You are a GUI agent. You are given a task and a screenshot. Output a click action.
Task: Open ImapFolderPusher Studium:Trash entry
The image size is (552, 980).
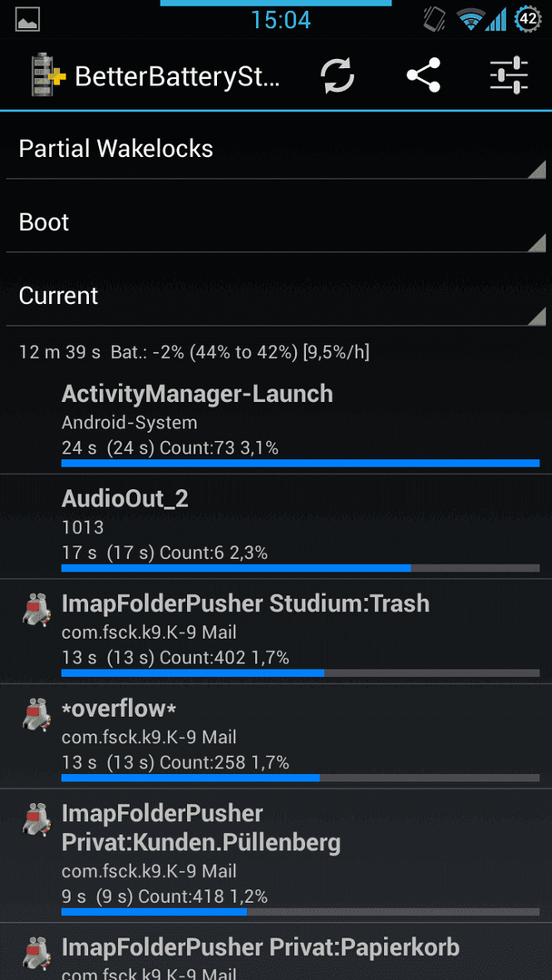[276, 632]
